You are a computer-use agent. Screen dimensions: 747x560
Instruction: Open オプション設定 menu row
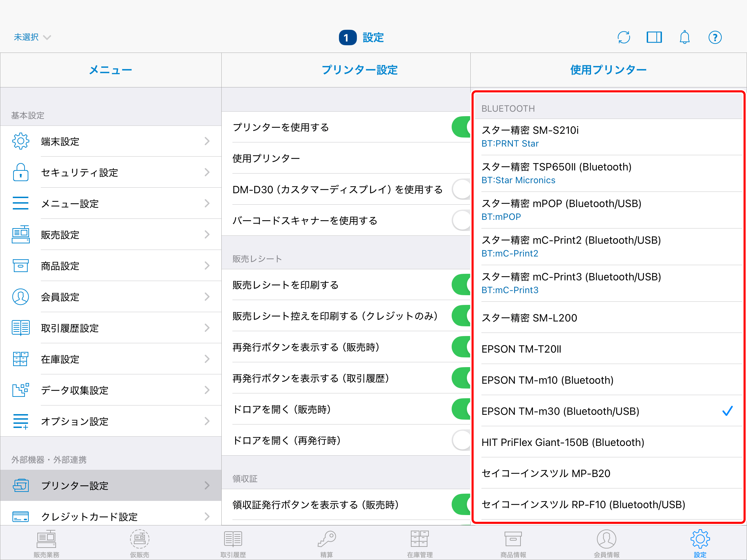(x=111, y=421)
